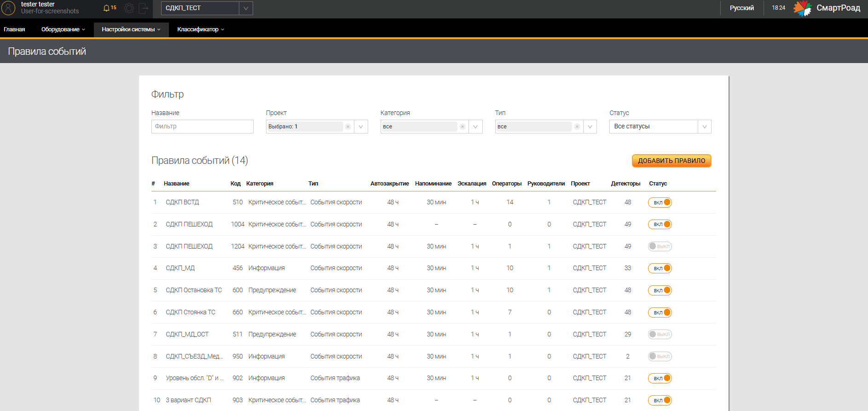Open the СДКП ВСТД rule row
Viewport: 868px width, 411px height.
click(x=434, y=203)
